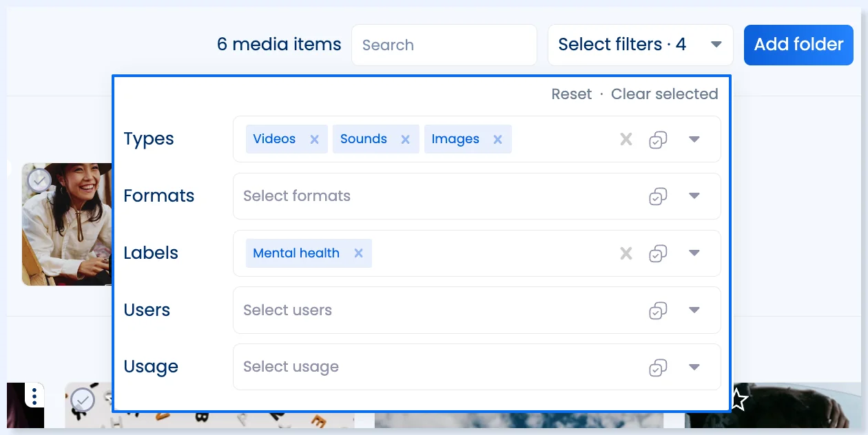Toggle selection circle on smiling woman thumbnail
Image resolution: width=868 pixels, height=435 pixels.
(x=39, y=180)
